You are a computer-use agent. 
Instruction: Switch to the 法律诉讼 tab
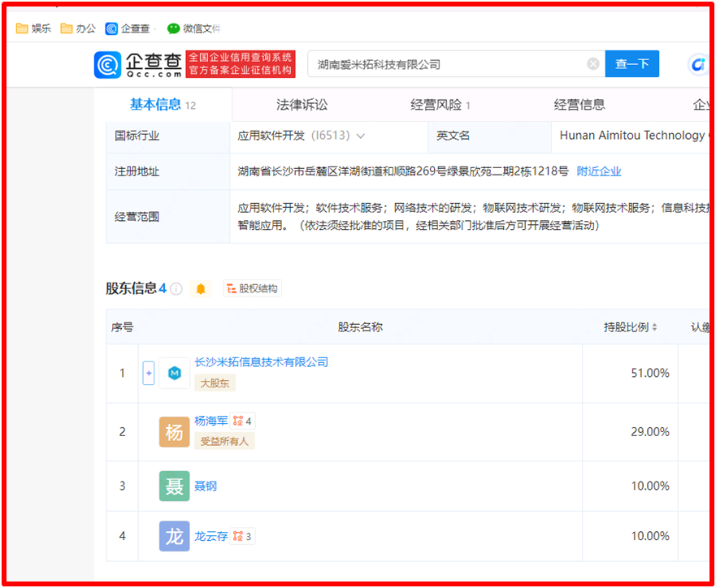302,105
